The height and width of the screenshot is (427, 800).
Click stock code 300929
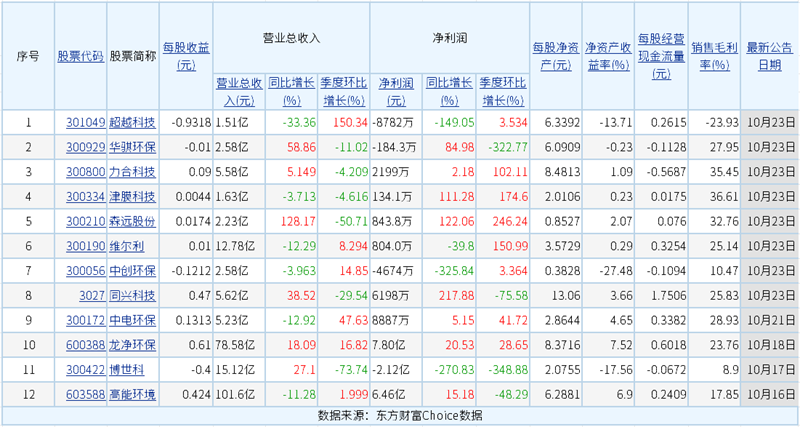pyautogui.click(x=85, y=147)
